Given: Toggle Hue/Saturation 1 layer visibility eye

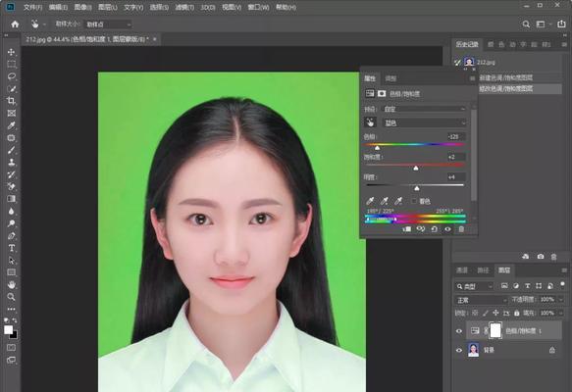Looking at the screenshot, I should (x=459, y=331).
